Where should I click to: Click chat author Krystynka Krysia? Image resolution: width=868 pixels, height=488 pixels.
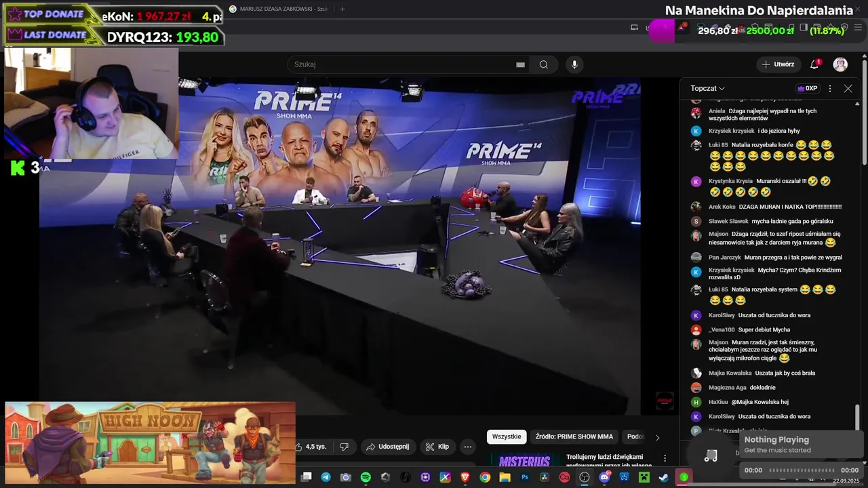[730, 181]
